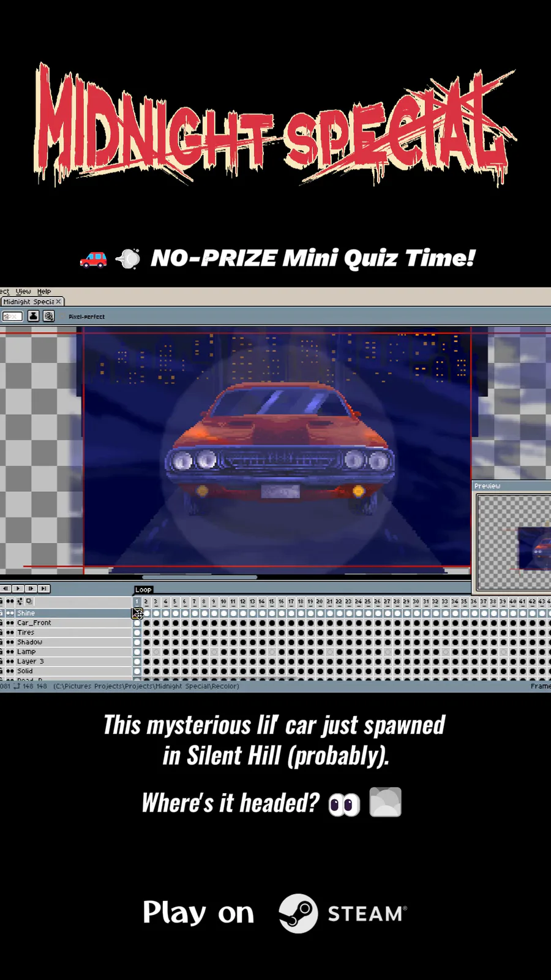Select frame 20 in the timeline header
The image size is (551, 980).
320,602
